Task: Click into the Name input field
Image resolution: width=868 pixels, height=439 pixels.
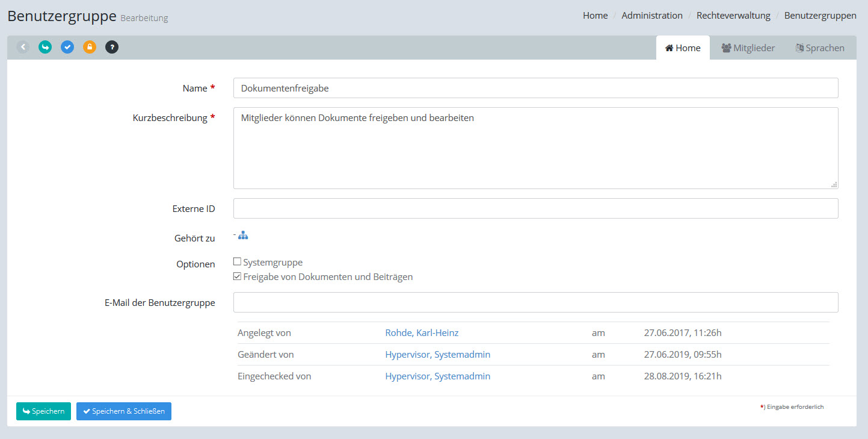Action: pos(535,88)
